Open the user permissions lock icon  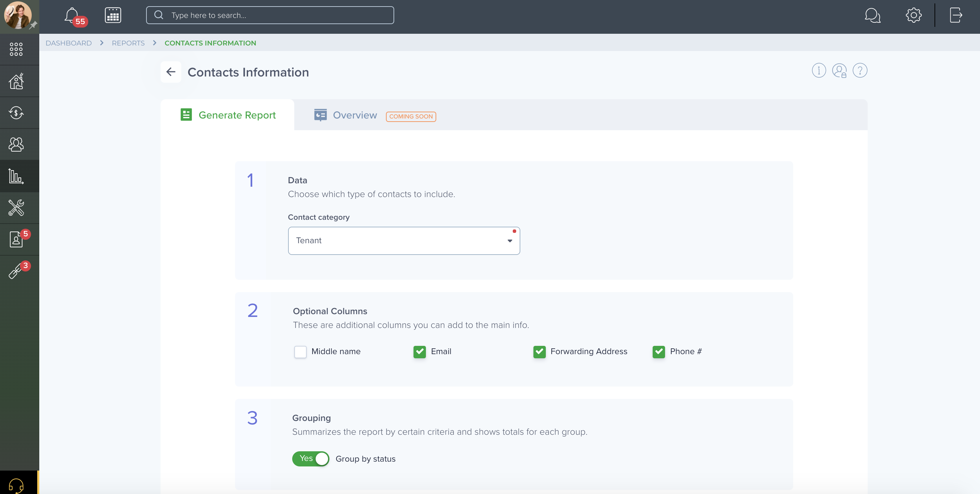(x=839, y=71)
